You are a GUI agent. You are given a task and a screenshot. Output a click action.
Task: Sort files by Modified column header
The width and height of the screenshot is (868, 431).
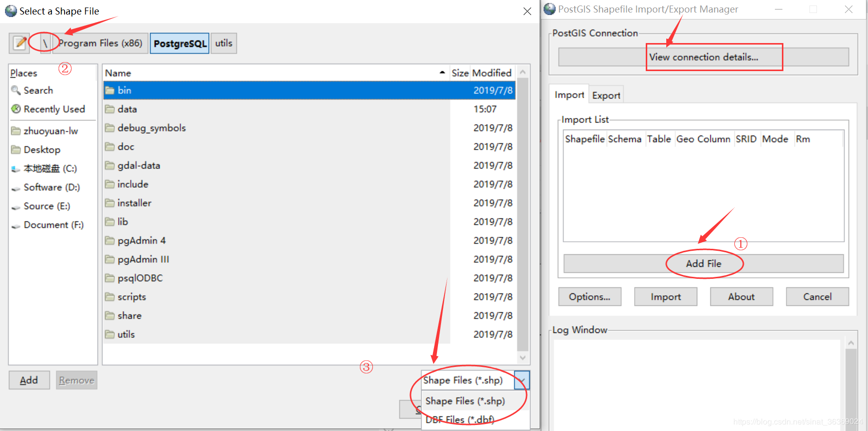493,73
